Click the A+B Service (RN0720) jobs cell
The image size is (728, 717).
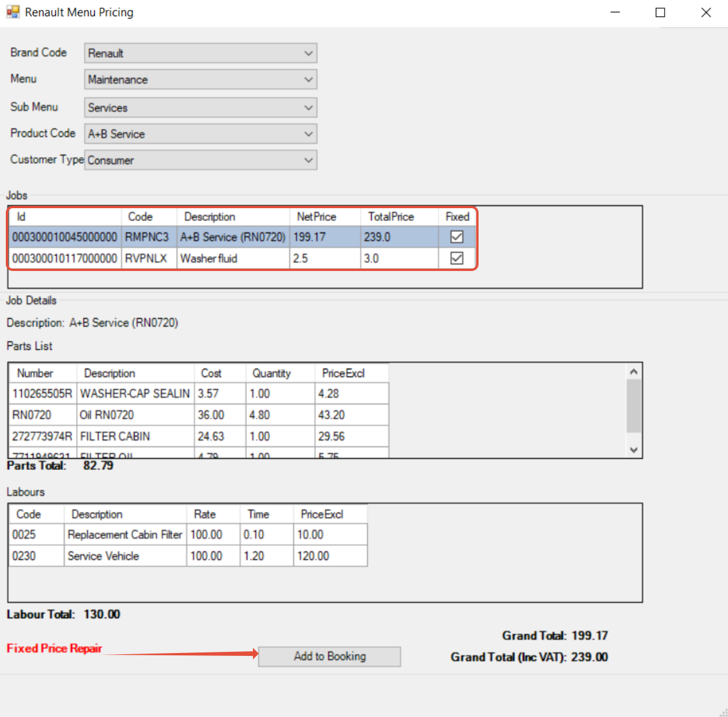point(233,237)
